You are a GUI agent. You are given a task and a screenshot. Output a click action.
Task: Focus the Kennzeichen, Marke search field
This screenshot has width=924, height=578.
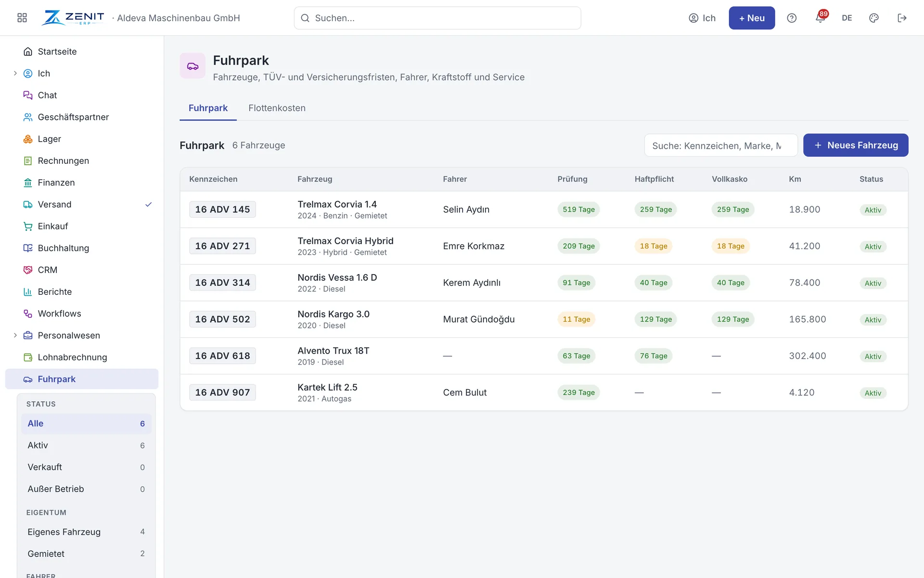pyautogui.click(x=721, y=145)
